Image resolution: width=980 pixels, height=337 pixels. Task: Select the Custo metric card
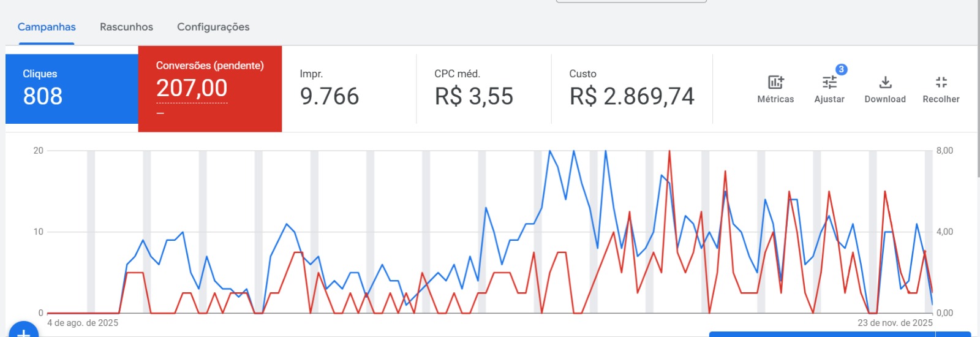pos(631,88)
